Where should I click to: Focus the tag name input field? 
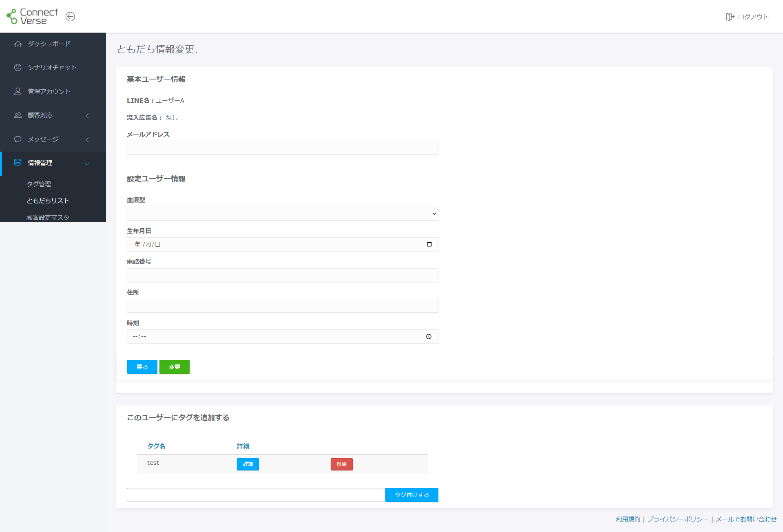[x=256, y=495]
